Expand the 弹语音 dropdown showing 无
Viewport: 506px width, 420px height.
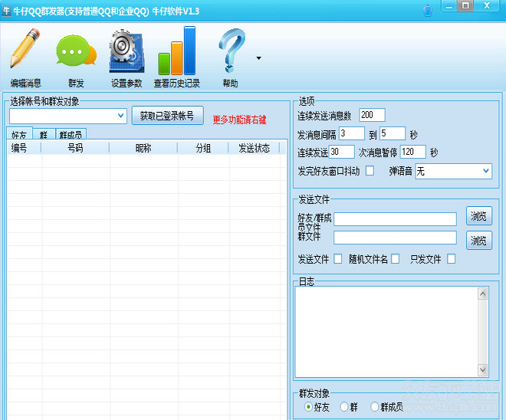coord(453,171)
